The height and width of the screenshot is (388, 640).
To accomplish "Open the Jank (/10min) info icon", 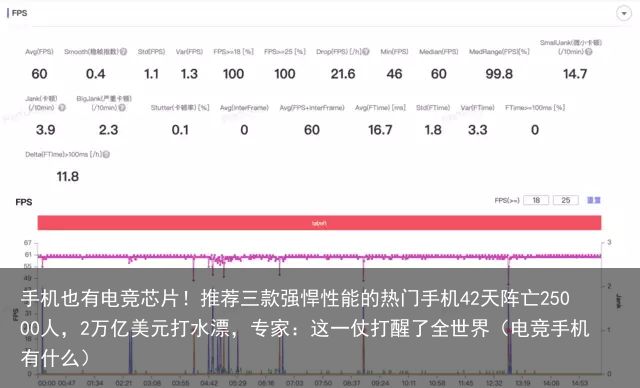I will [62, 108].
